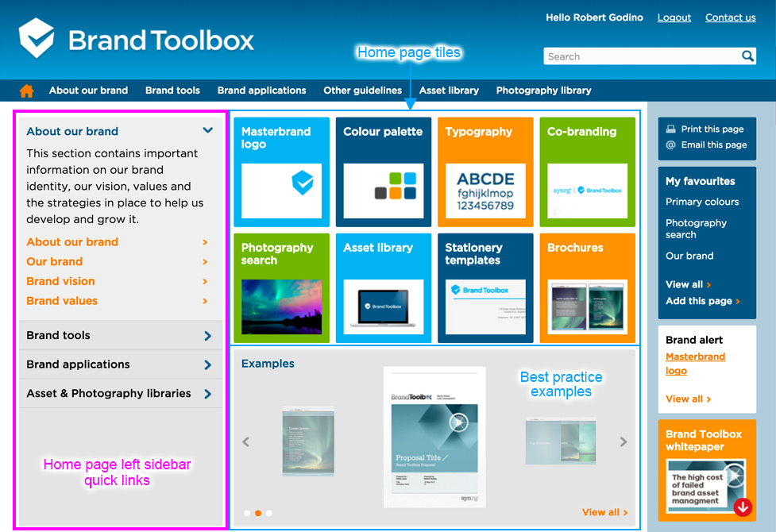Go to previous example with left carousel arrow
This screenshot has height=532, width=776.
pos(246,442)
